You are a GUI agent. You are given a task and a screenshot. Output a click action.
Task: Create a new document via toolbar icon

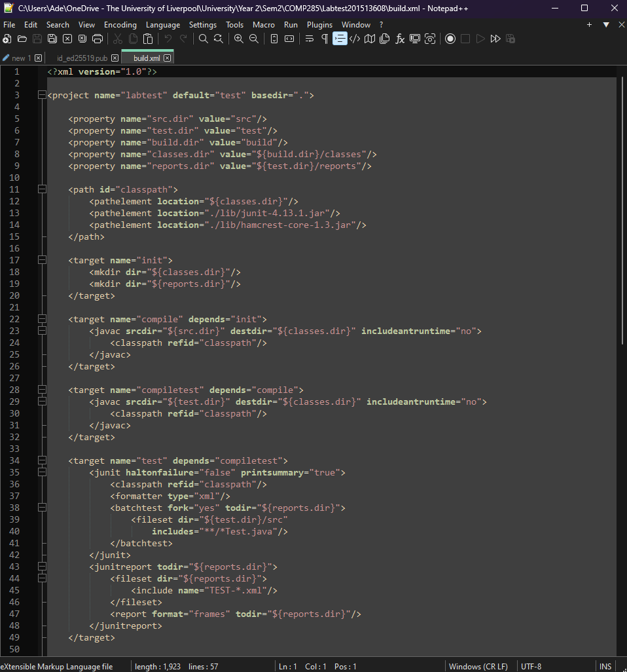(x=7, y=39)
